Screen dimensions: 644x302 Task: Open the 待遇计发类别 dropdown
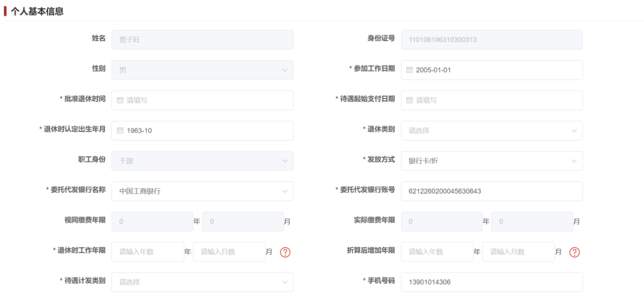pyautogui.click(x=285, y=282)
